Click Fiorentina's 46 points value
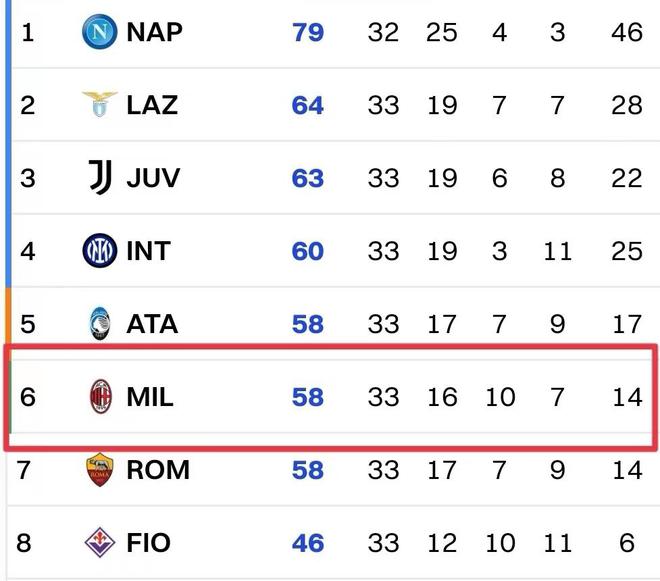This screenshot has width=660, height=581. (x=308, y=543)
